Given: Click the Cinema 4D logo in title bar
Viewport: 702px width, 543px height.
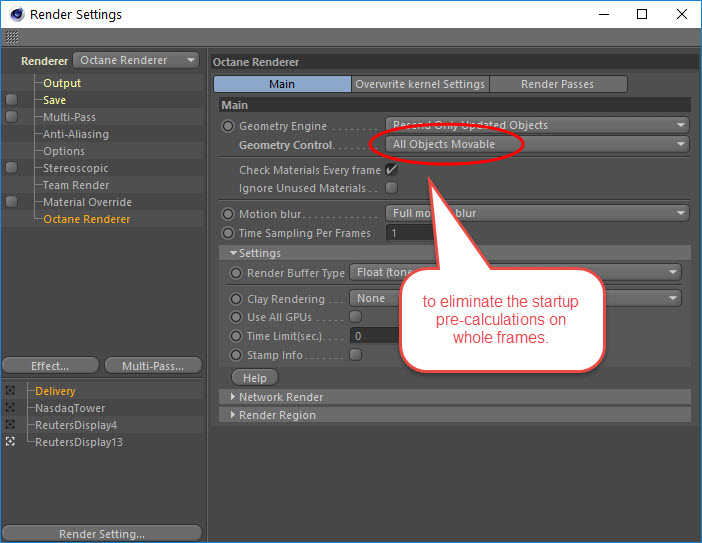Looking at the screenshot, I should coord(17,14).
